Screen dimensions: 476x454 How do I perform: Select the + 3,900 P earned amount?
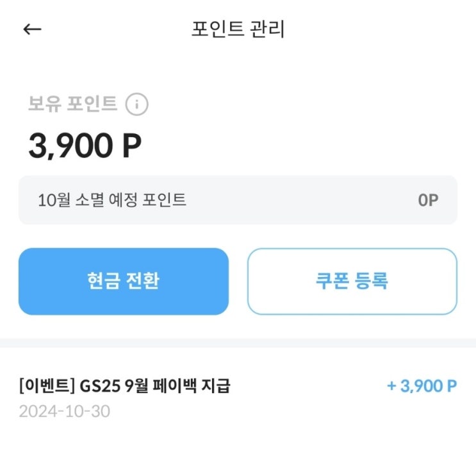[x=422, y=386]
